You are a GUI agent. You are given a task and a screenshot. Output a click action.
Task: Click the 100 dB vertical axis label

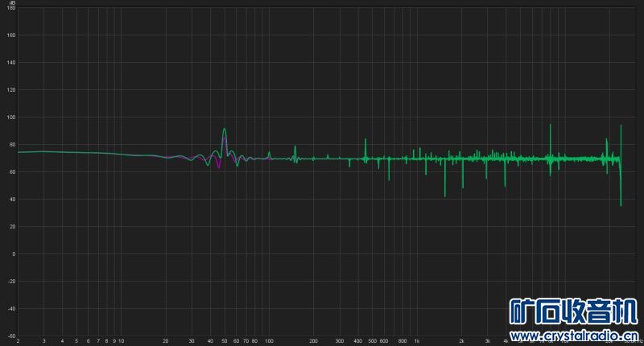[11, 117]
